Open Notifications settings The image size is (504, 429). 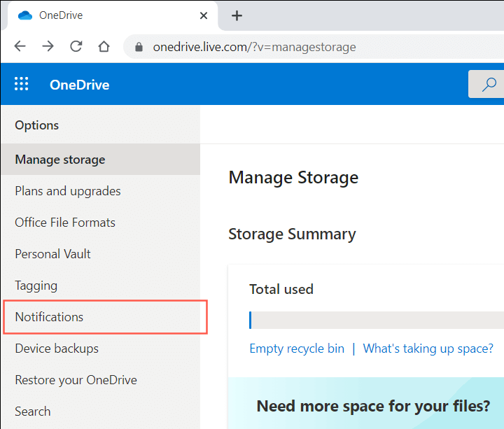click(x=49, y=317)
